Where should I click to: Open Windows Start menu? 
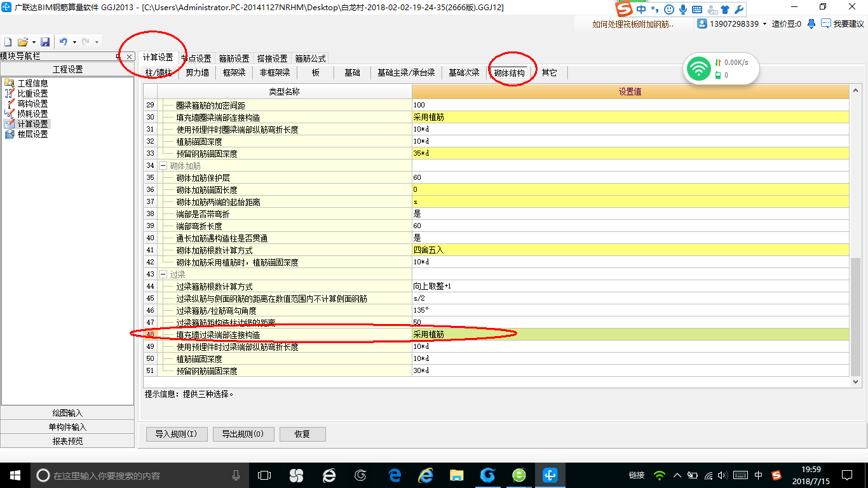15,475
